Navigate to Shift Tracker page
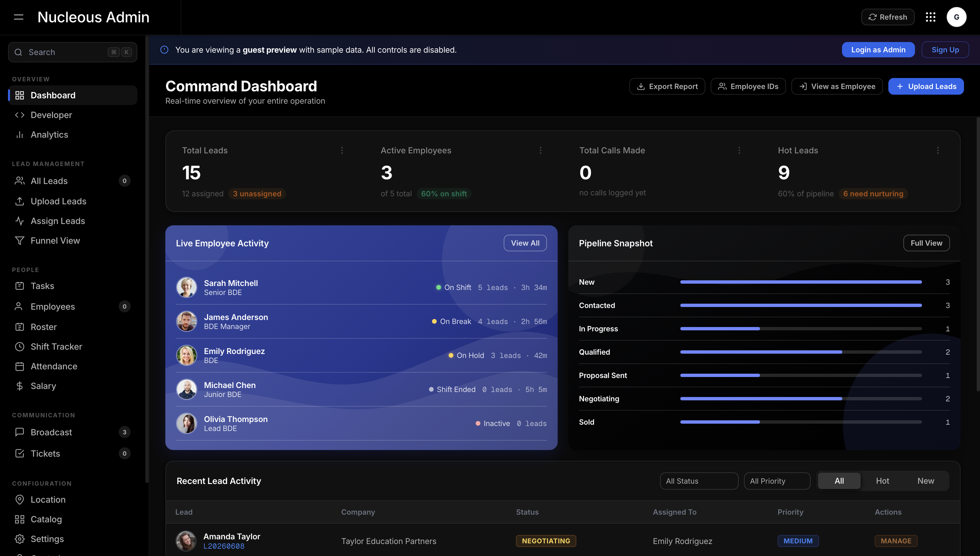The image size is (980, 556). click(73, 347)
